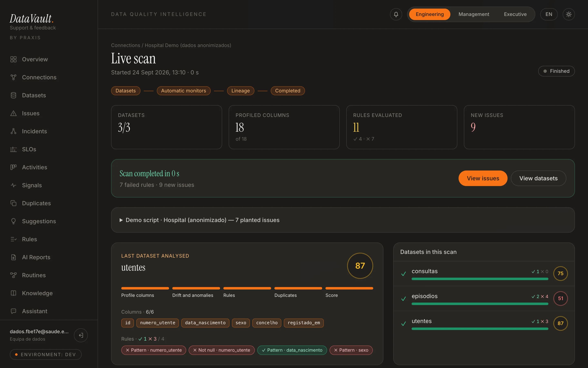Open notifications bell
588x368 pixels.
click(396, 14)
